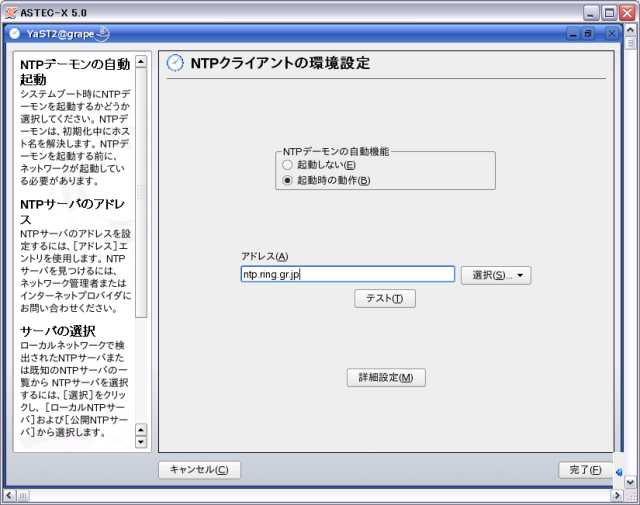This screenshot has height=505, width=640.
Task: Close the ASTEC-X 5.0 window
Action: [627, 13]
